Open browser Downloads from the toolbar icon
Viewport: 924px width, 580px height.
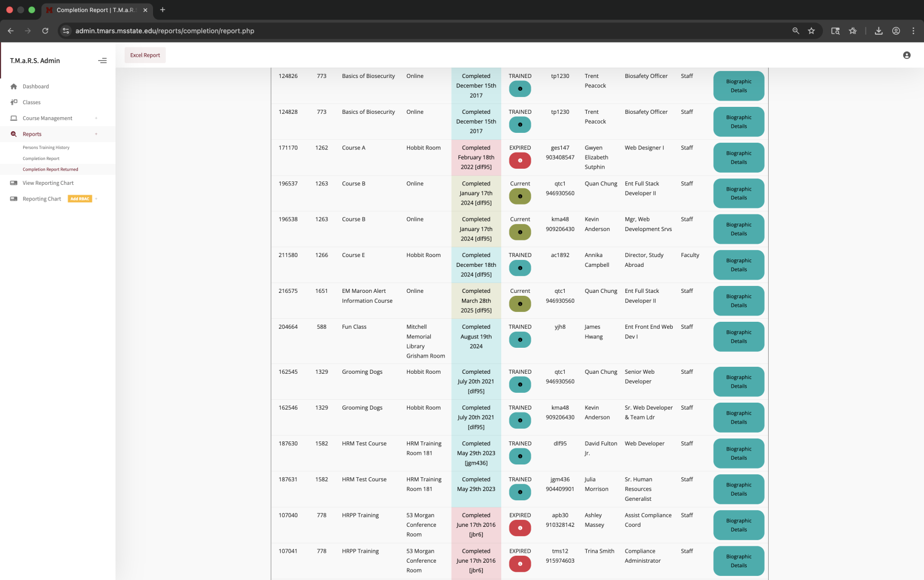[878, 31]
